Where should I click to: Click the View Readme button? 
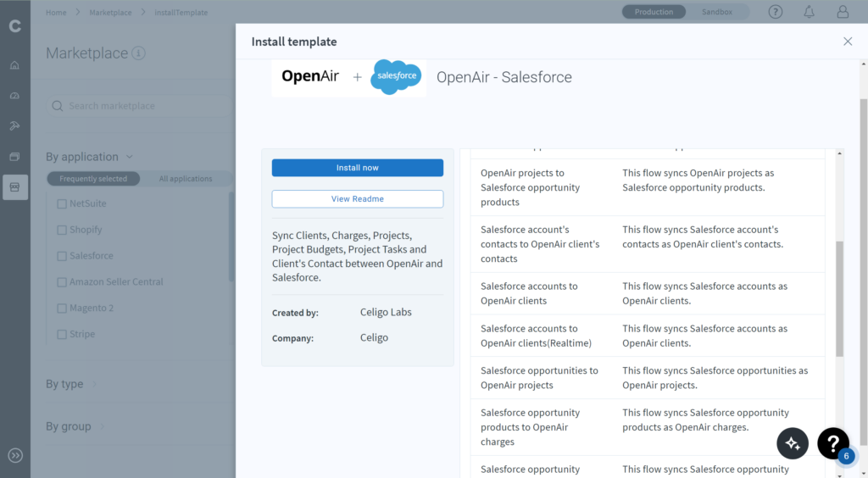click(x=358, y=198)
